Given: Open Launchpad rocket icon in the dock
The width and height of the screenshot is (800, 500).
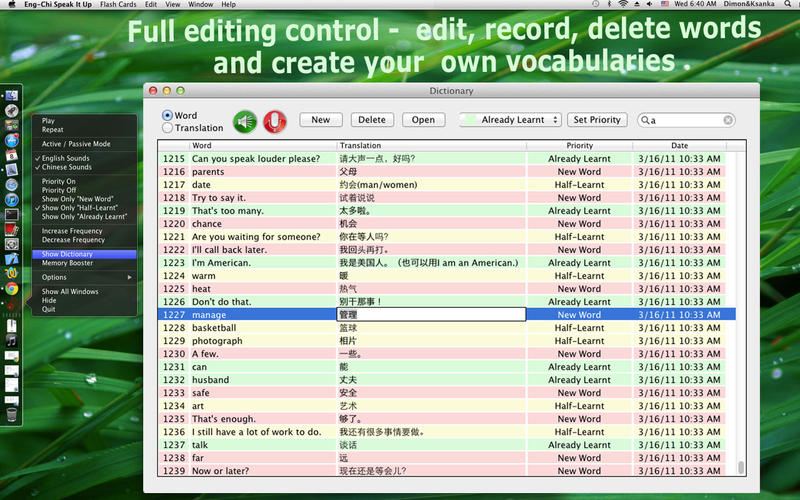Looking at the screenshot, I should [11, 110].
